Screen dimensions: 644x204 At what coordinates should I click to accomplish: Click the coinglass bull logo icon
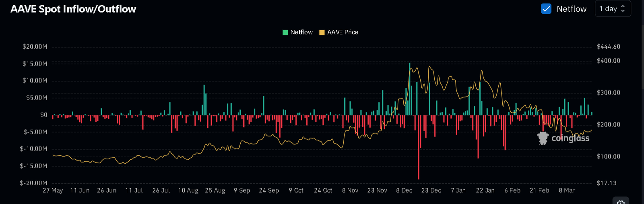tap(543, 138)
